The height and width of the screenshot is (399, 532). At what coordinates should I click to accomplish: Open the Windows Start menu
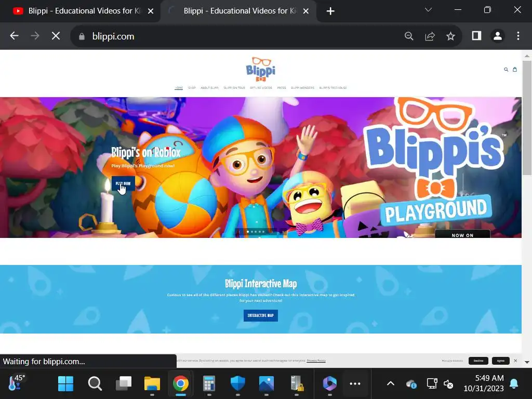pyautogui.click(x=65, y=384)
